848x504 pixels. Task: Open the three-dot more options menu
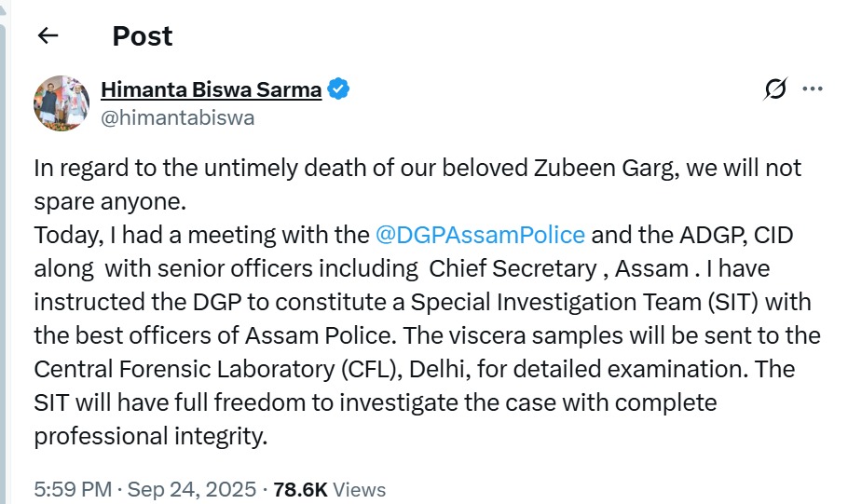(x=813, y=89)
